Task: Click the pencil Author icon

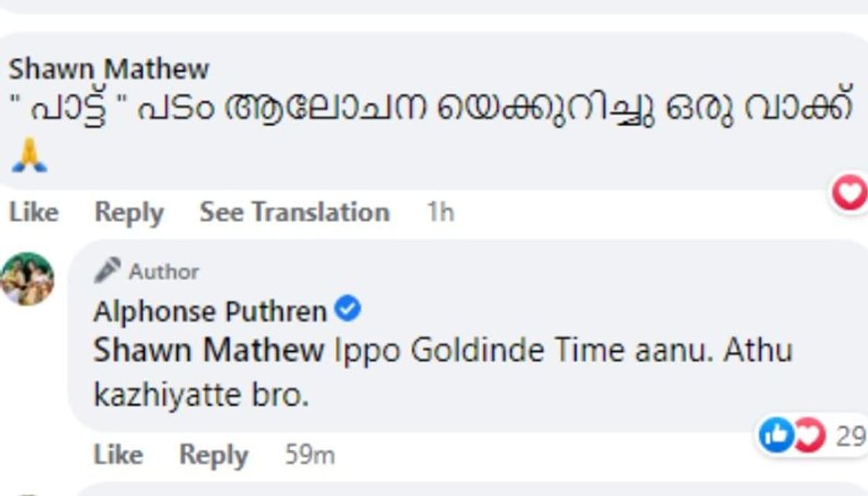Action: [x=106, y=271]
